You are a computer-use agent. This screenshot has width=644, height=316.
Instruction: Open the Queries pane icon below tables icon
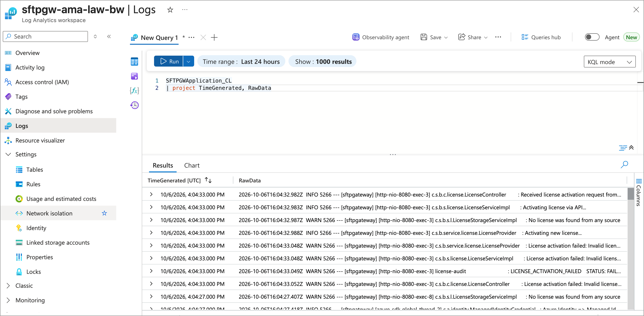point(134,76)
